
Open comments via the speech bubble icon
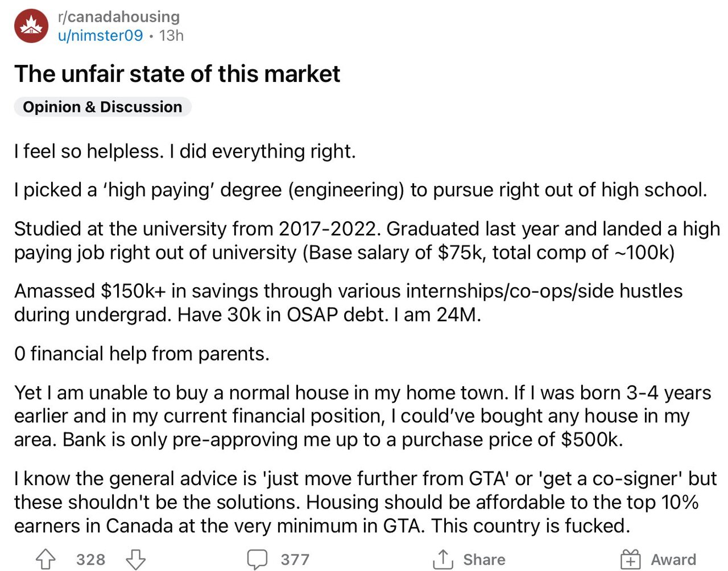257,560
